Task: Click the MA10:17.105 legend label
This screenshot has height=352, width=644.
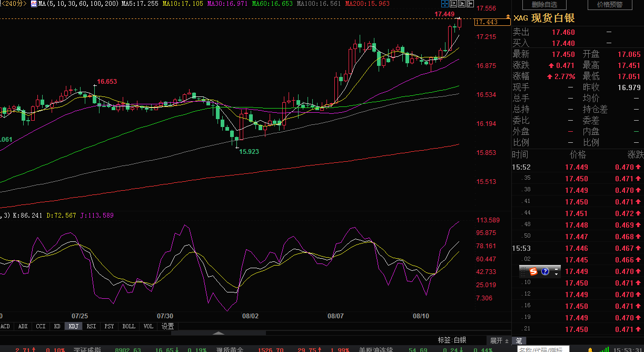Action: tap(182, 4)
